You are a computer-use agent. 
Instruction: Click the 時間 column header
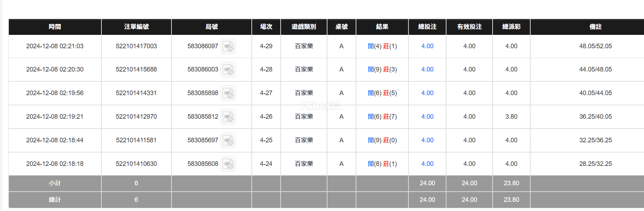pyautogui.click(x=55, y=27)
